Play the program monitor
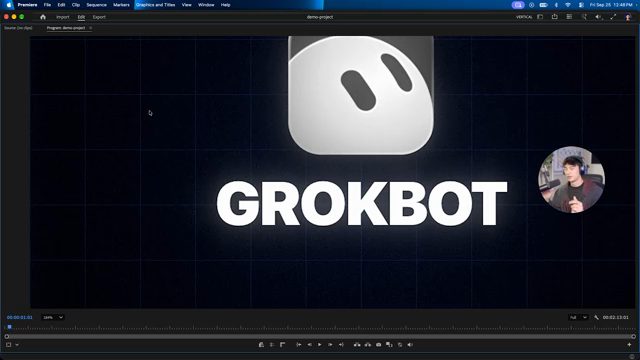 tap(320, 345)
